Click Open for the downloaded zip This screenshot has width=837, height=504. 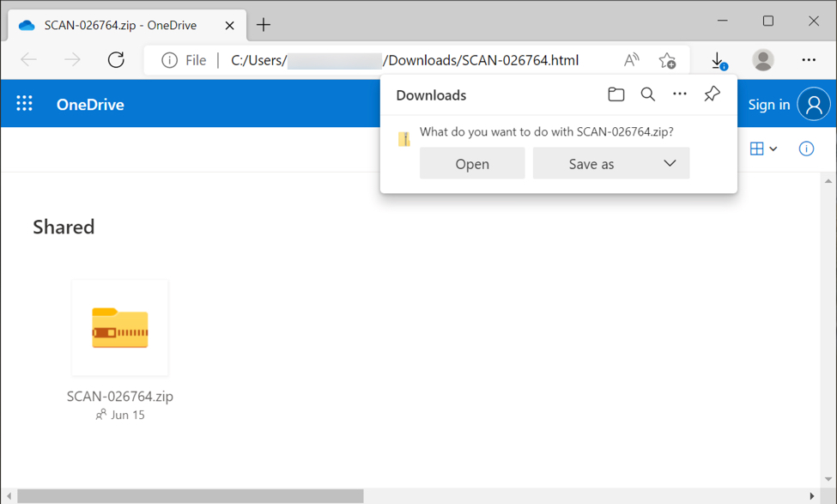tap(472, 163)
